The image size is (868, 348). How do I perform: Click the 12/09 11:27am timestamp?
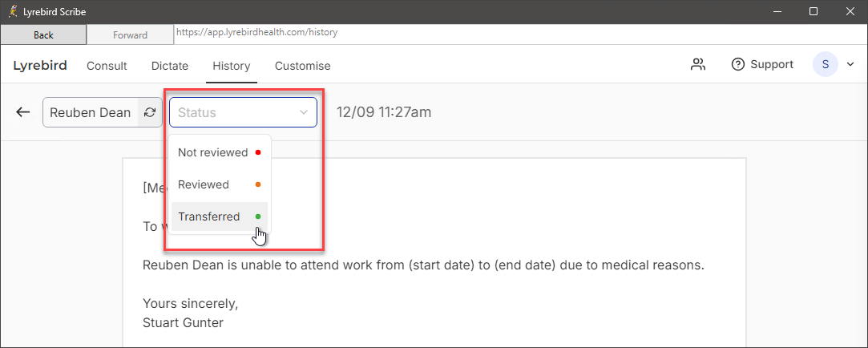pyautogui.click(x=384, y=112)
